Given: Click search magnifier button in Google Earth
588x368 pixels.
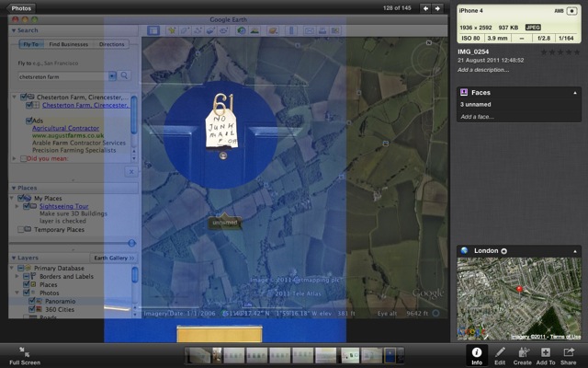Looking at the screenshot, I should point(124,75).
